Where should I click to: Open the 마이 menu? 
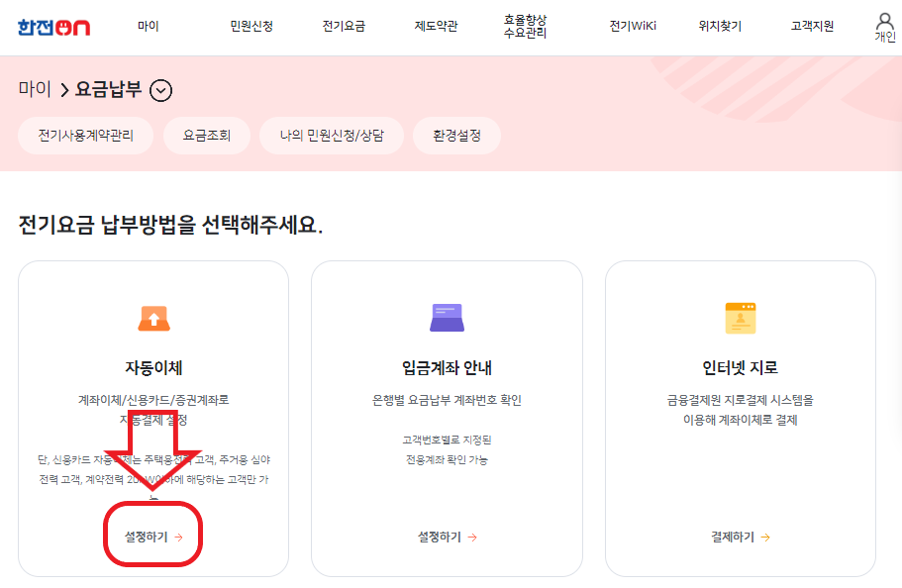pyautogui.click(x=147, y=26)
